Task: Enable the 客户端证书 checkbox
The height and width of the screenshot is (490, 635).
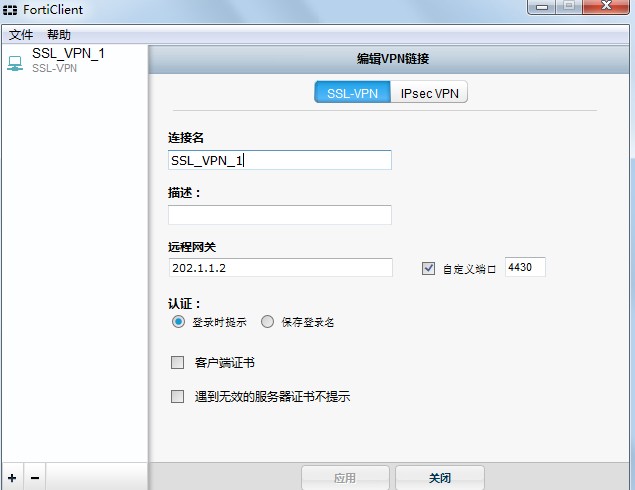Action: (x=177, y=362)
